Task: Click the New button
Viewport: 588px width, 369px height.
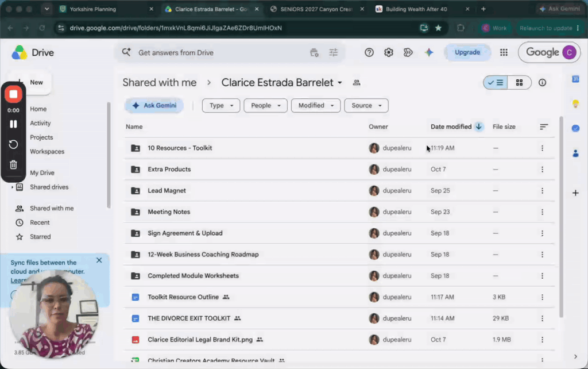Action: pyautogui.click(x=31, y=82)
